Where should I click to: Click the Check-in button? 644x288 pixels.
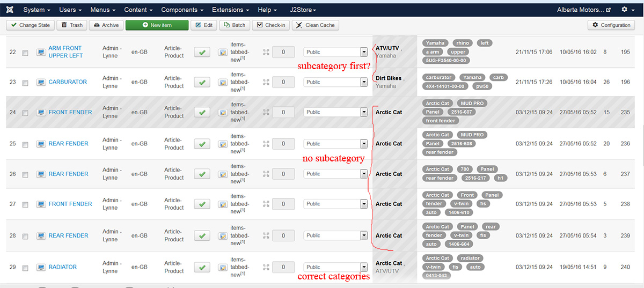(271, 25)
